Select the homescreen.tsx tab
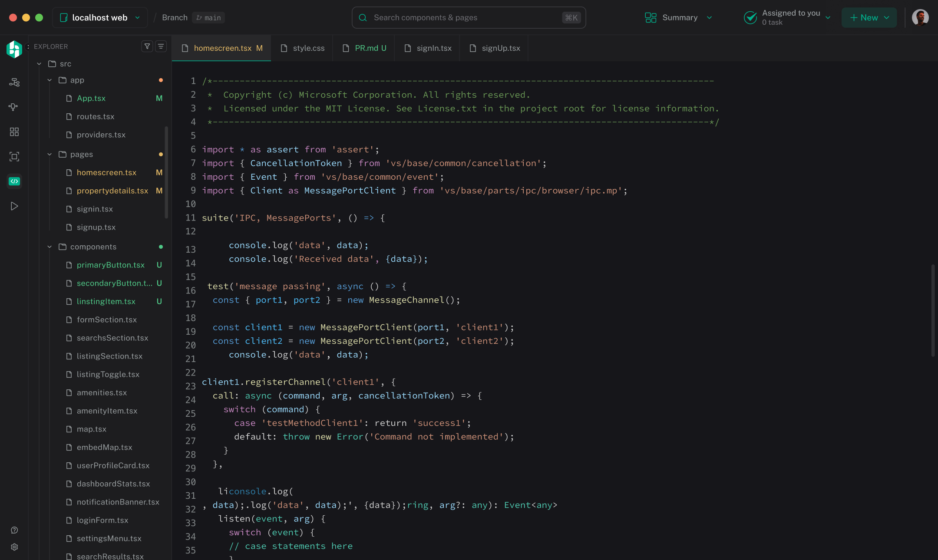This screenshot has height=560, width=938. (221, 48)
